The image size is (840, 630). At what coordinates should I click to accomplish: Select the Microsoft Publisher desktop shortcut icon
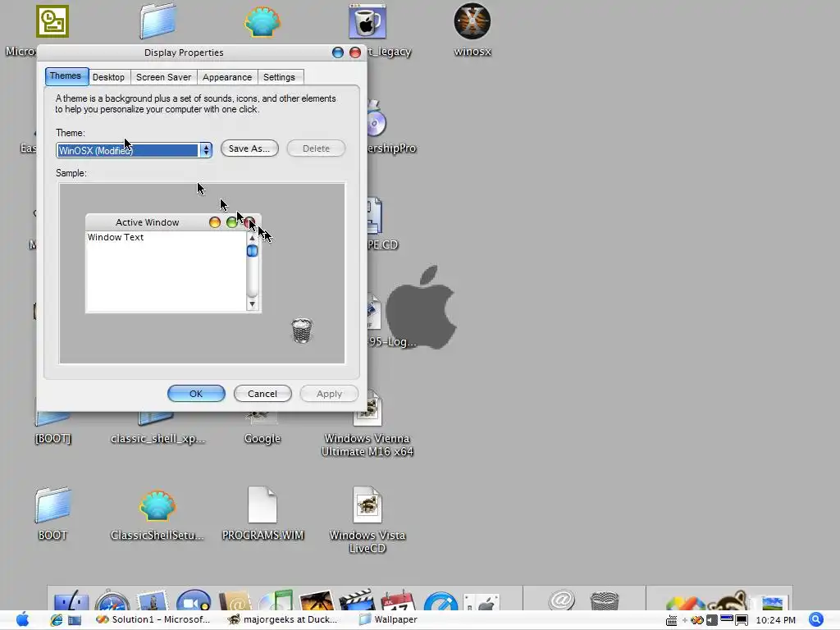coord(52,22)
